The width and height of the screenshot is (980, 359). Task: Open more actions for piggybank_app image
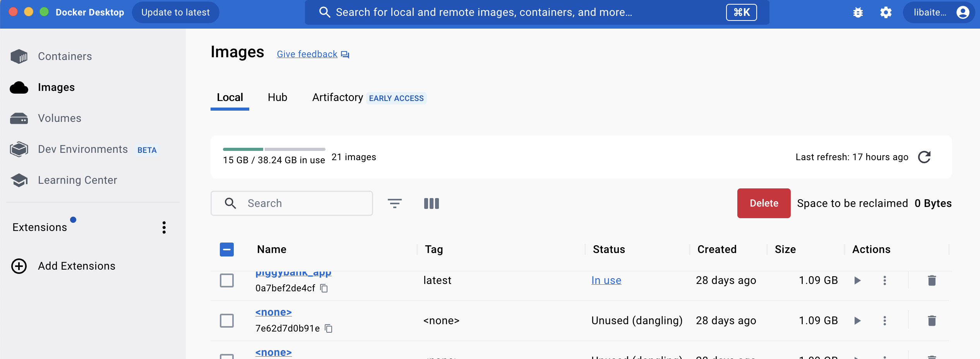click(x=884, y=280)
